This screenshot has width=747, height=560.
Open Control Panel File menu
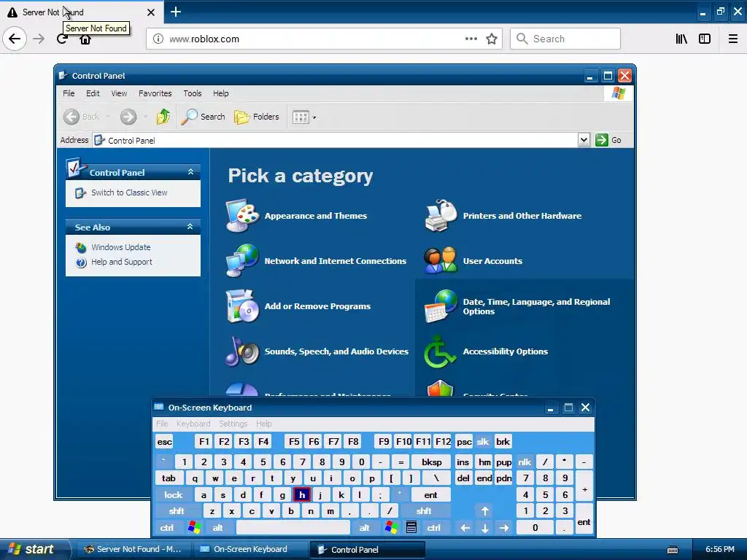(x=69, y=93)
